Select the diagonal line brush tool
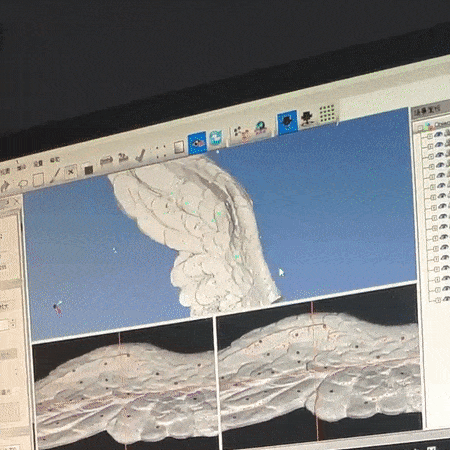The image size is (450, 450). [55, 176]
